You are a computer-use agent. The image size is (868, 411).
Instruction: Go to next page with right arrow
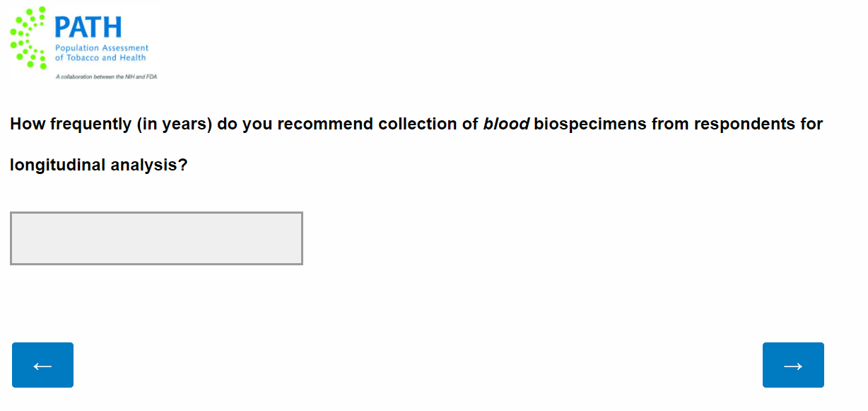(x=793, y=365)
